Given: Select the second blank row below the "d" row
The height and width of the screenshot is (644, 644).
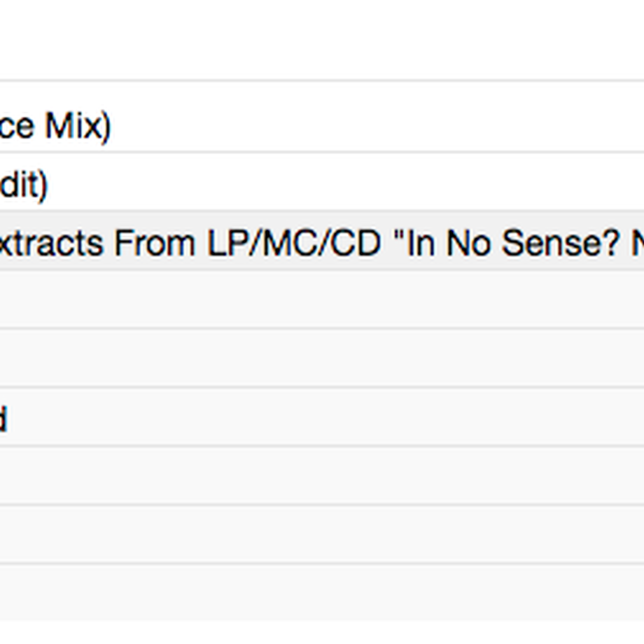Looking at the screenshot, I should tap(322, 534).
